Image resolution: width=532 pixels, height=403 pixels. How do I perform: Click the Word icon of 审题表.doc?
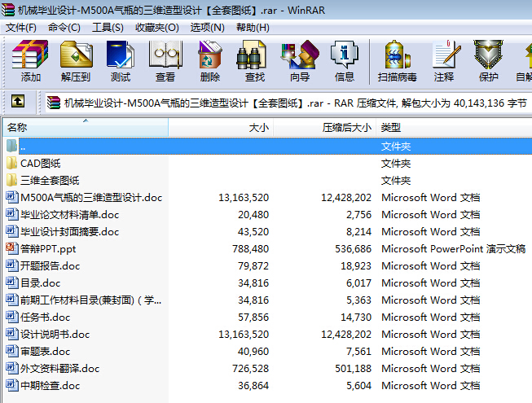(12, 351)
